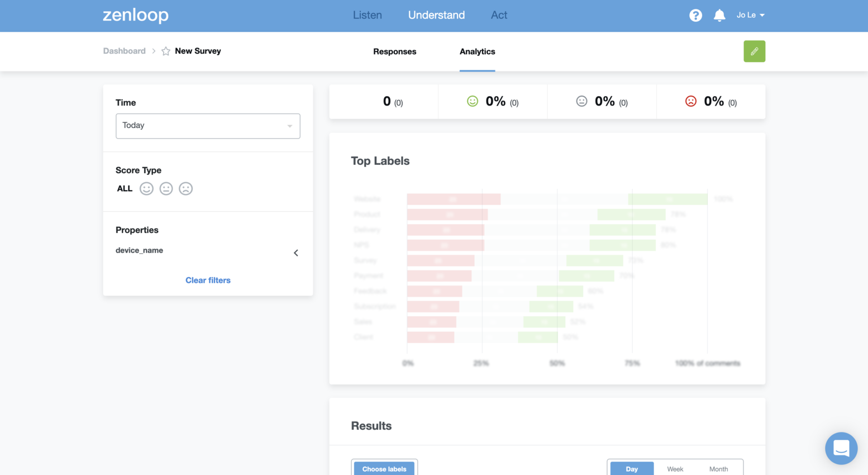Open the Listen menu
868x475 pixels.
click(x=367, y=15)
